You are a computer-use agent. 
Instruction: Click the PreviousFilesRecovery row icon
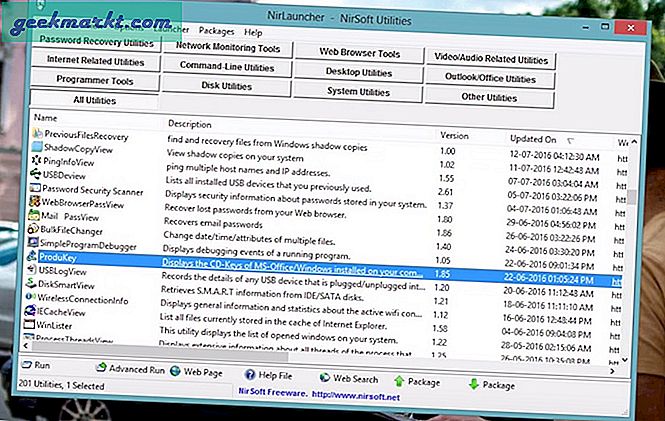point(37,133)
